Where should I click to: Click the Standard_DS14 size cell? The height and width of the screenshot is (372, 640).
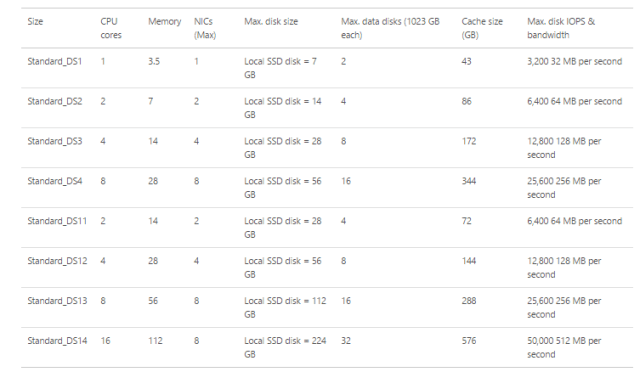coord(57,341)
